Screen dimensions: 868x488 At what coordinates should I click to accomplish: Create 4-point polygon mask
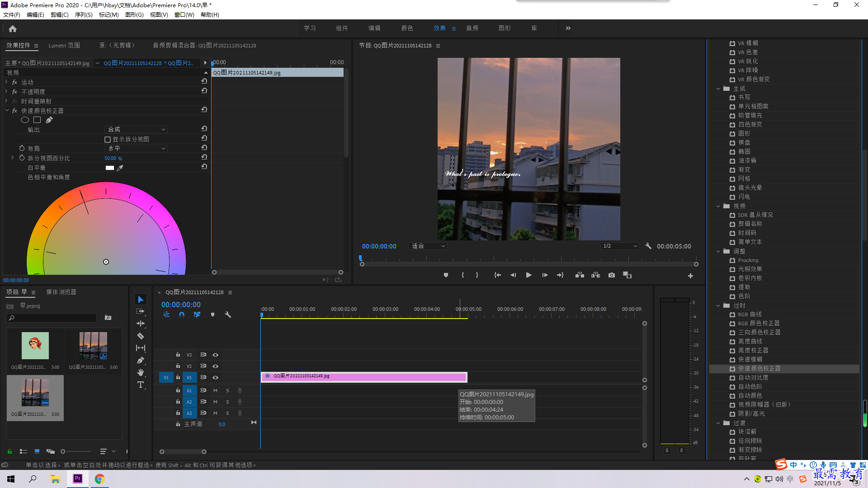37,120
